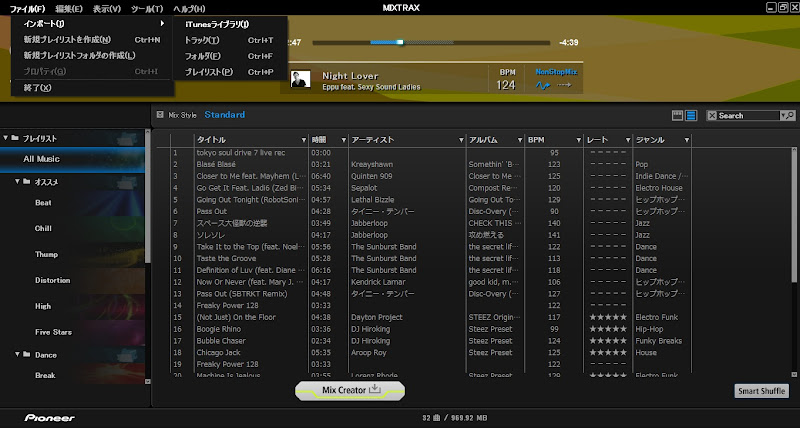
Task: Click into the Search field
Action: pyautogui.click(x=748, y=116)
